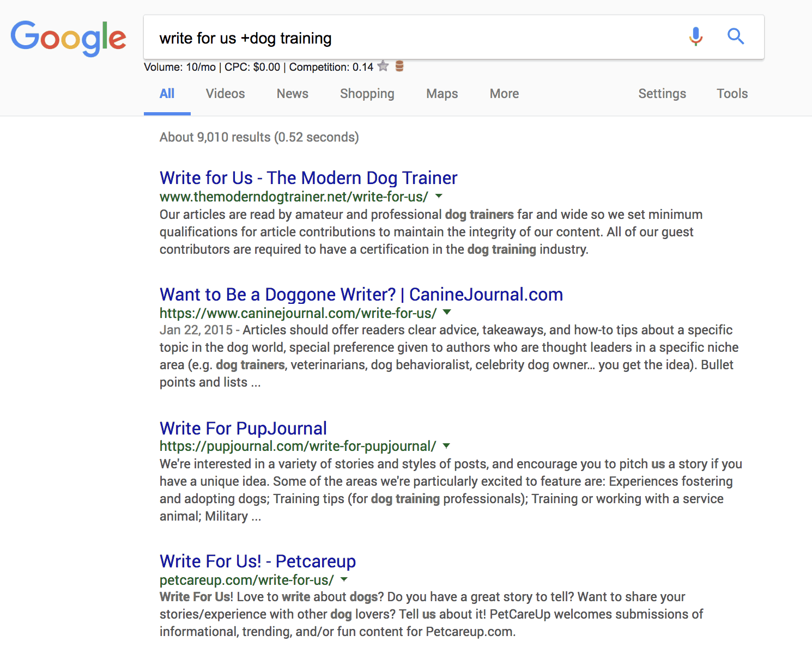Screen dimensions: 812x660
Task: Open the Maps search tab
Action: pyautogui.click(x=441, y=94)
